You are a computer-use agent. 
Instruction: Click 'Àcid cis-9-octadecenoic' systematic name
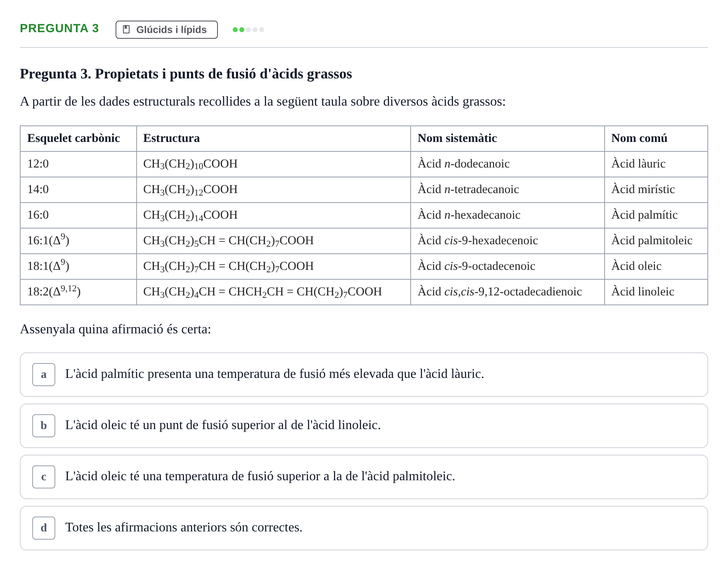click(x=508, y=267)
